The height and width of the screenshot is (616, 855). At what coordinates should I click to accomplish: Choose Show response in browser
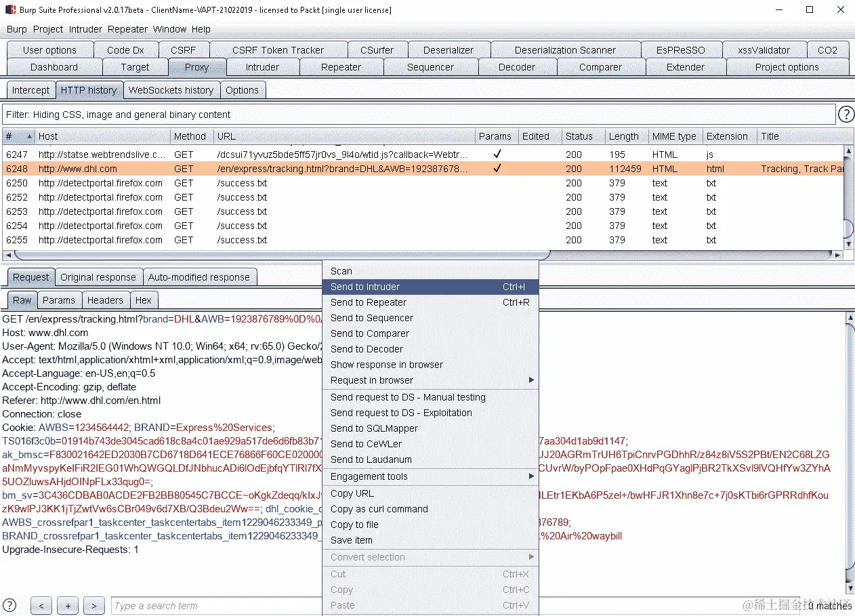[x=430, y=365]
